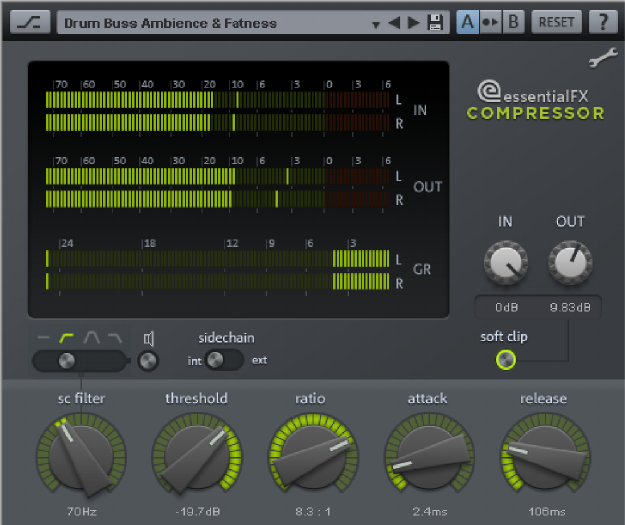Select the high-pass sidechain filter shape
The width and height of the screenshot is (625, 525).
click(66, 338)
